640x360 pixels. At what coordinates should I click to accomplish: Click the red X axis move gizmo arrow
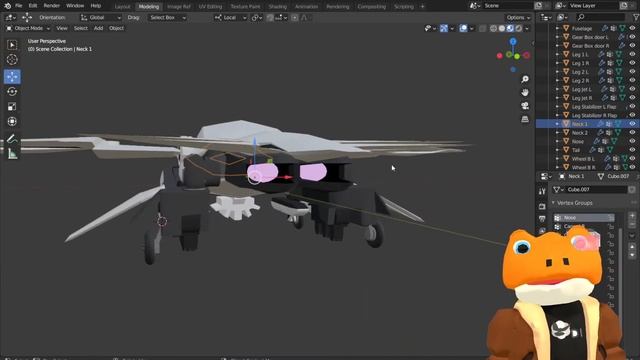(288, 177)
